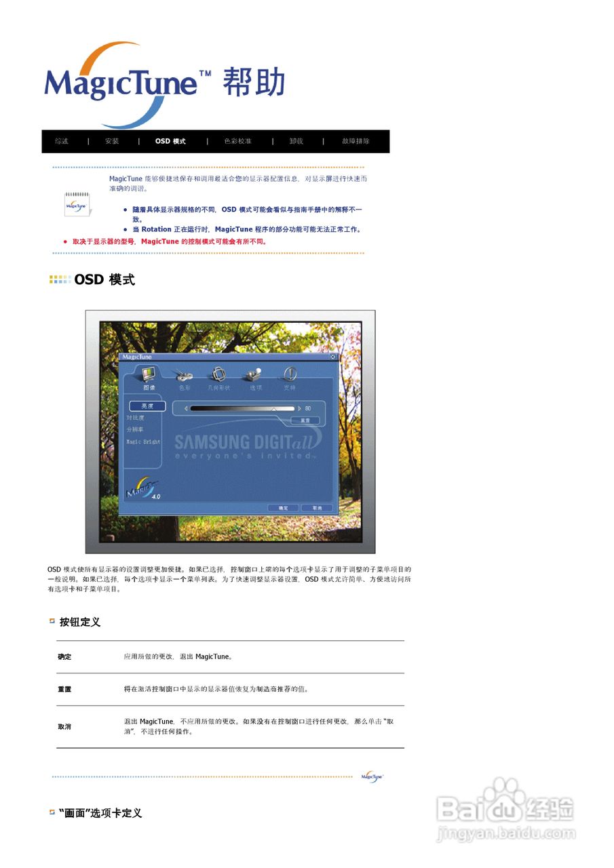Open the 选项 options tab icon
This screenshot has width=614, height=868.
click(x=254, y=374)
